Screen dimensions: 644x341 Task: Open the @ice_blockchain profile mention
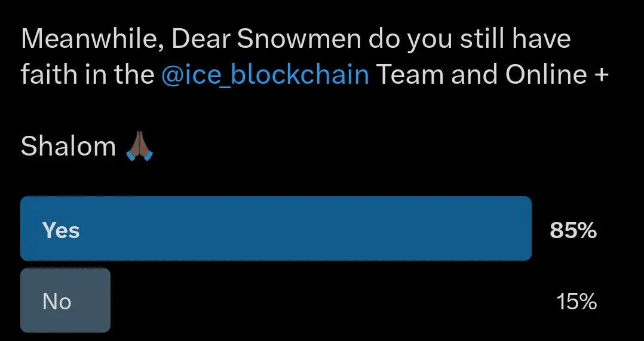coord(265,75)
